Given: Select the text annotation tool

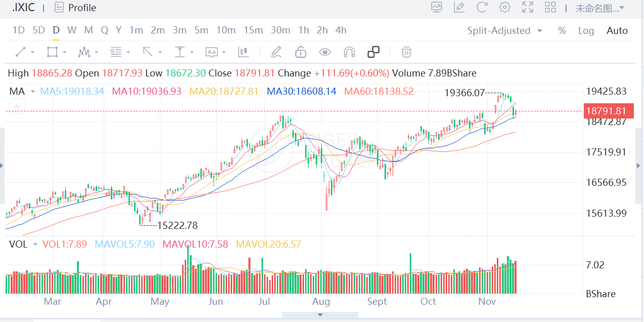Looking at the screenshot, I should click(212, 52).
